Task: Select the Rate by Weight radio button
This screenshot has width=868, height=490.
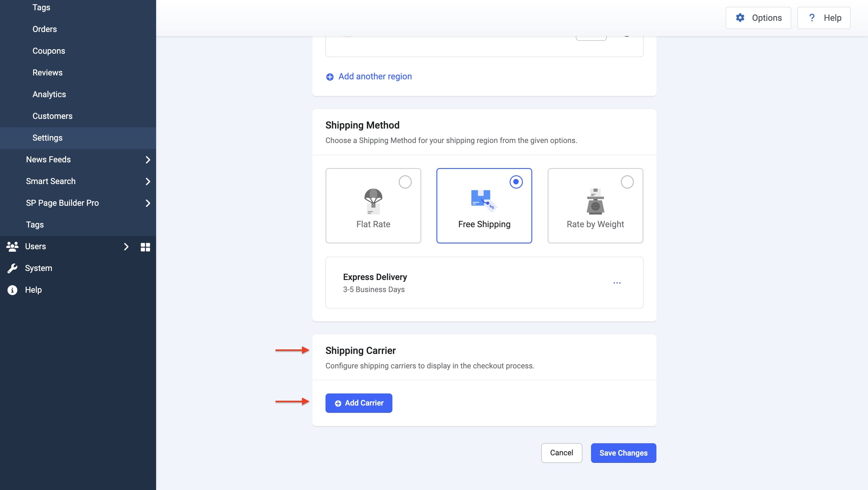Action: pyautogui.click(x=627, y=182)
